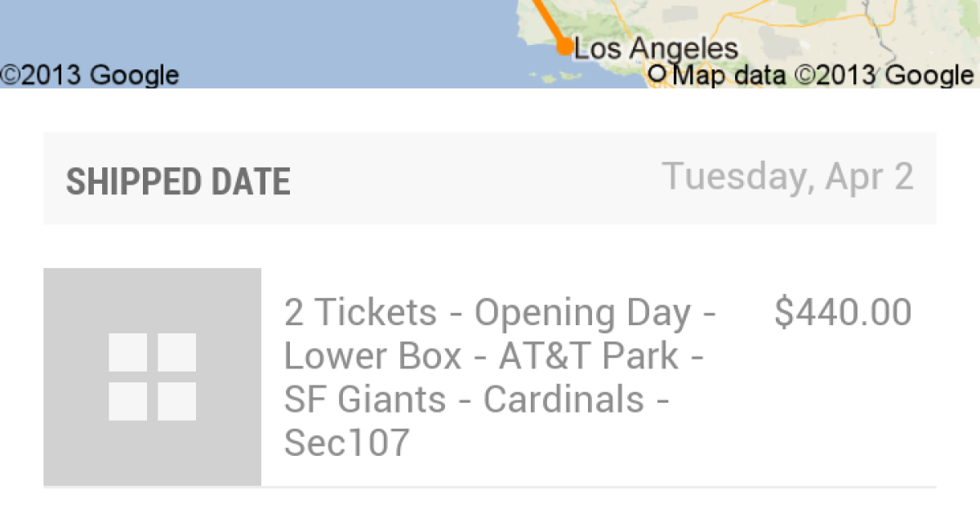The height and width of the screenshot is (513, 980).
Task: Select the Tuesday, Apr 2 date value
Action: tap(787, 176)
